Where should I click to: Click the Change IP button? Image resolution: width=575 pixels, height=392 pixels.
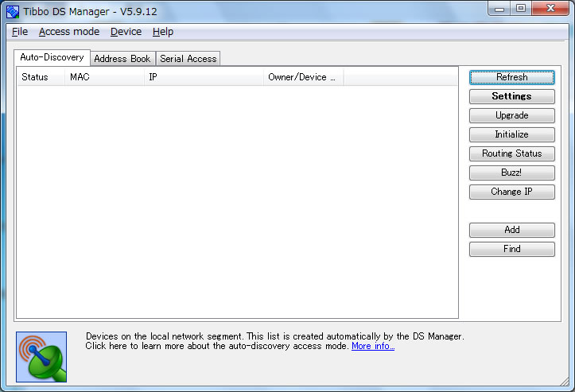[x=512, y=192]
